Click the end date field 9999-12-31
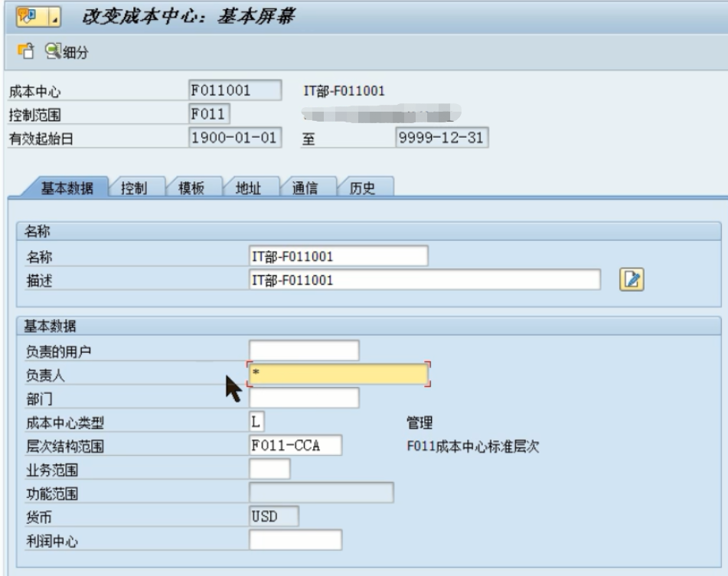Viewport: 728px width, 576px height. 442,137
